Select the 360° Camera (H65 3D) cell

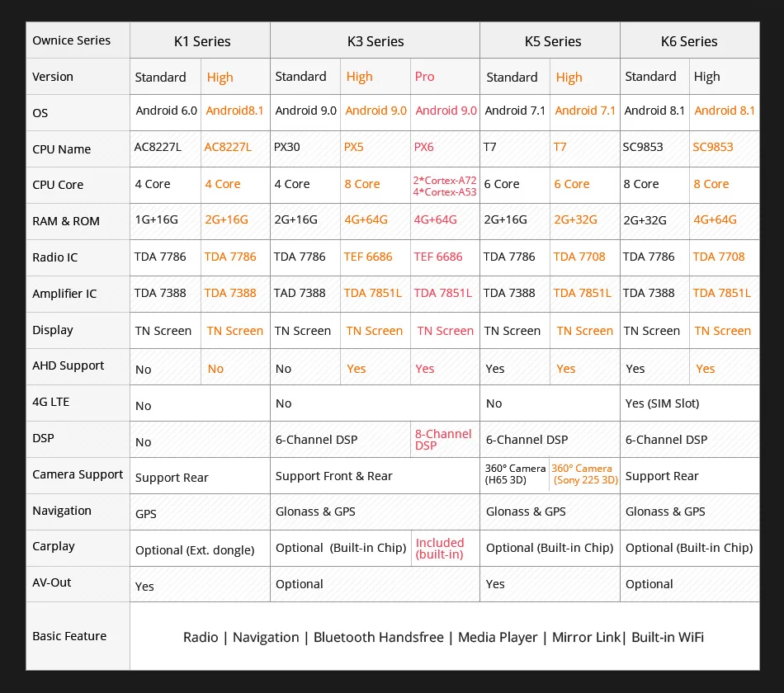pos(514,474)
